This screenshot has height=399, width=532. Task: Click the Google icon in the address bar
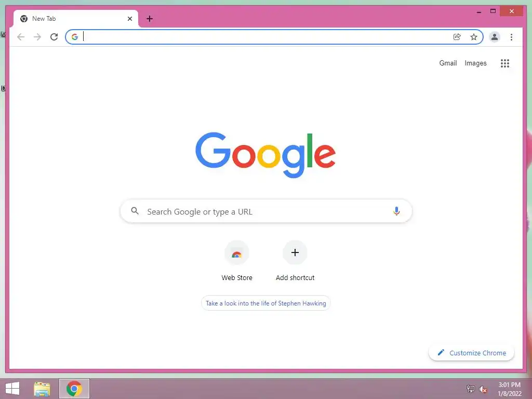tap(75, 37)
